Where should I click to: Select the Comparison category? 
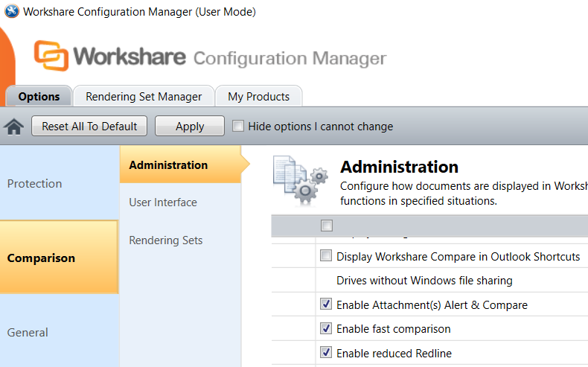(60, 257)
